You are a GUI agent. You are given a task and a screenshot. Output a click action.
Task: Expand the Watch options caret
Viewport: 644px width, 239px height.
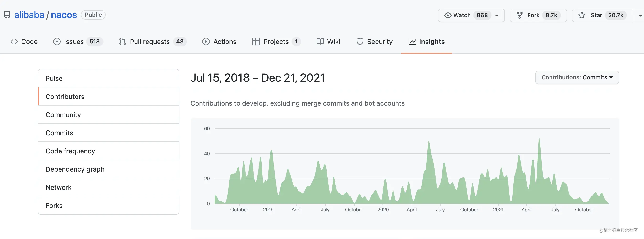pyautogui.click(x=497, y=16)
